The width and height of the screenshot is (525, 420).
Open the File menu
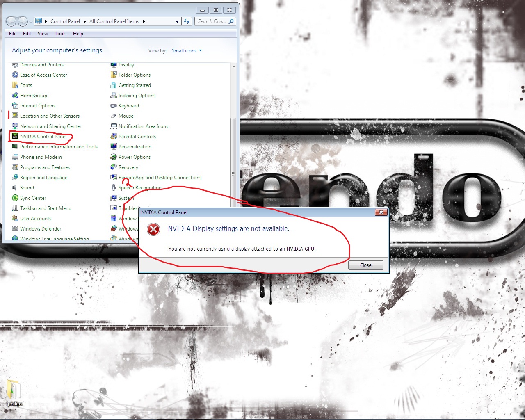pos(13,34)
